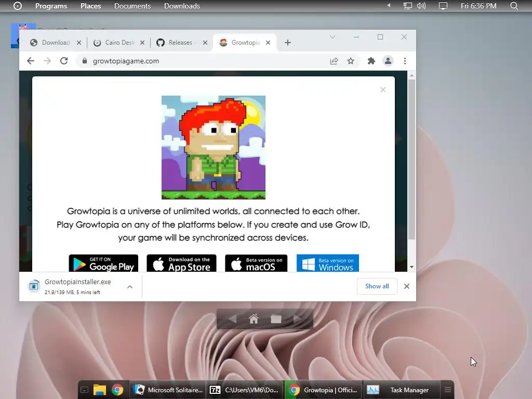532x399 pixels.
Task: Click the vertical scrollbar thumb
Action: [411, 159]
